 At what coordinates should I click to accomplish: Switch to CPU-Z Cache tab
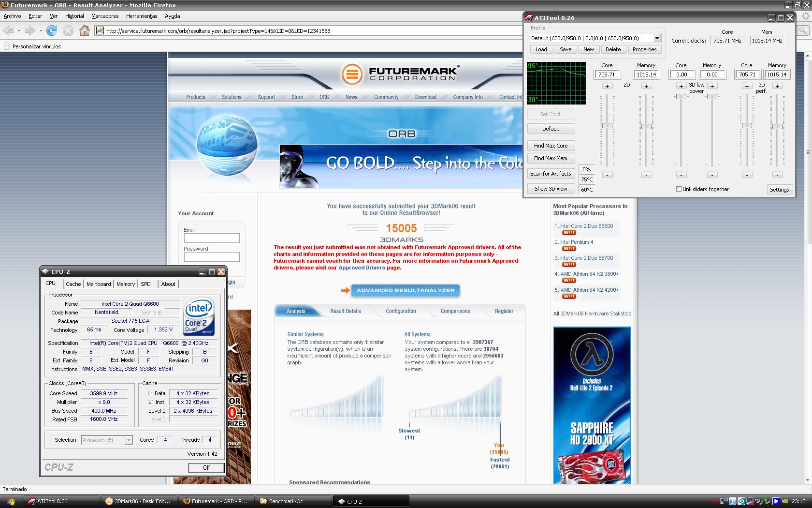click(x=73, y=284)
